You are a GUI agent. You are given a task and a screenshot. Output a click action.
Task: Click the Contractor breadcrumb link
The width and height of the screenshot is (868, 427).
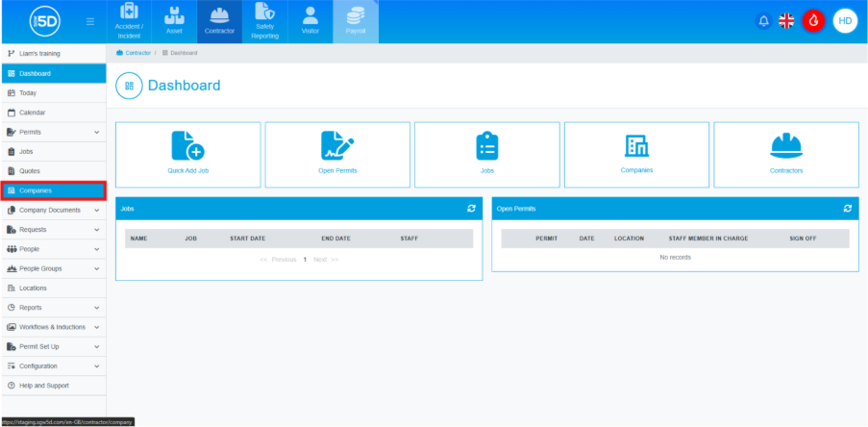pos(136,53)
